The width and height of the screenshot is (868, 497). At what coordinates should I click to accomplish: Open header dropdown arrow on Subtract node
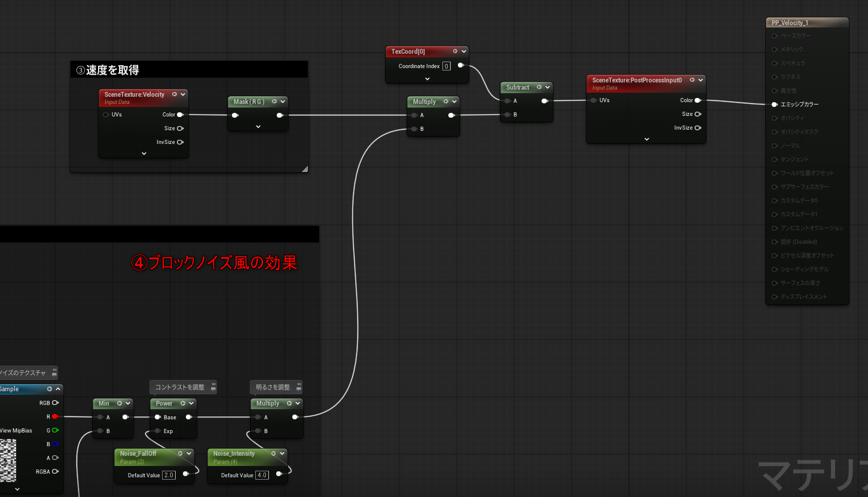[547, 87]
